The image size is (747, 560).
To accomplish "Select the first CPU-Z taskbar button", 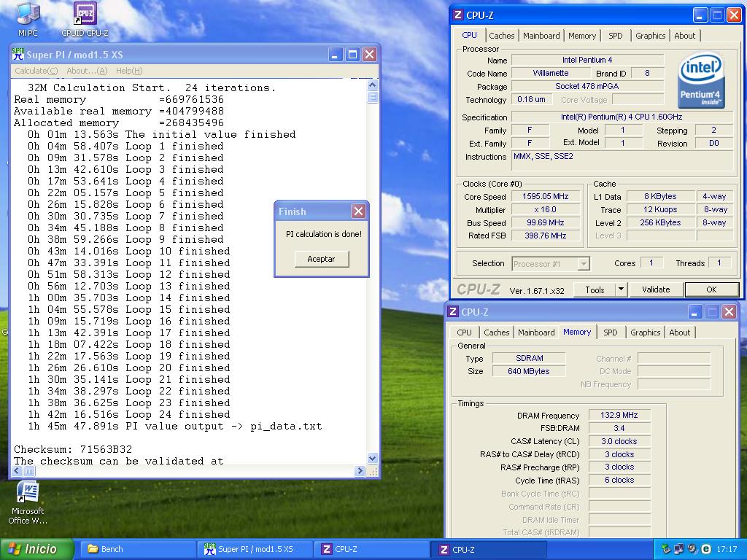I will pyautogui.click(x=373, y=549).
